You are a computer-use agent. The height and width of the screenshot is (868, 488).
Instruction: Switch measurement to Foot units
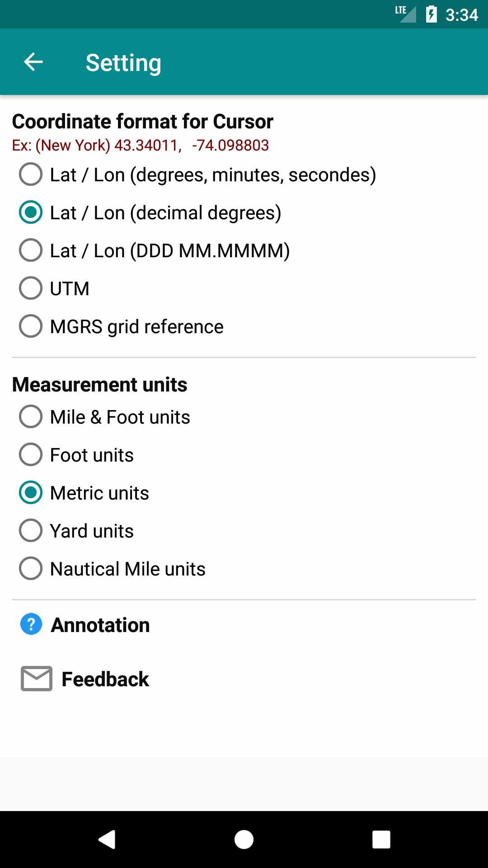(31, 455)
